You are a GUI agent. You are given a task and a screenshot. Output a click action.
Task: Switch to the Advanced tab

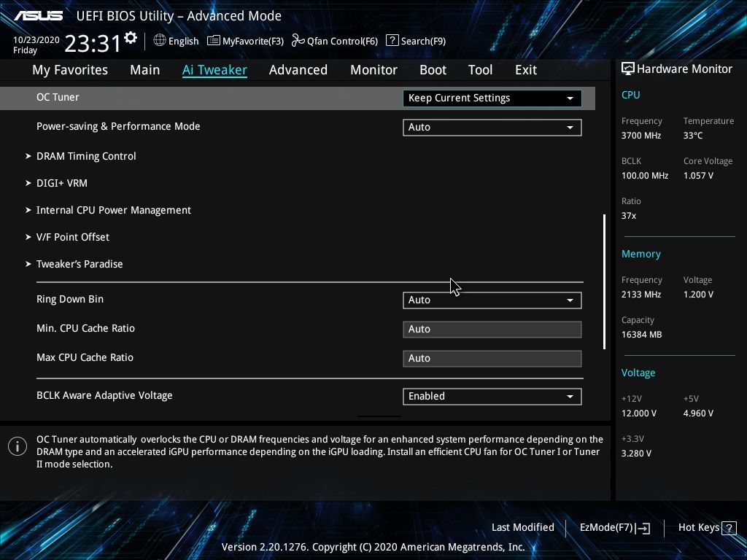298,70
